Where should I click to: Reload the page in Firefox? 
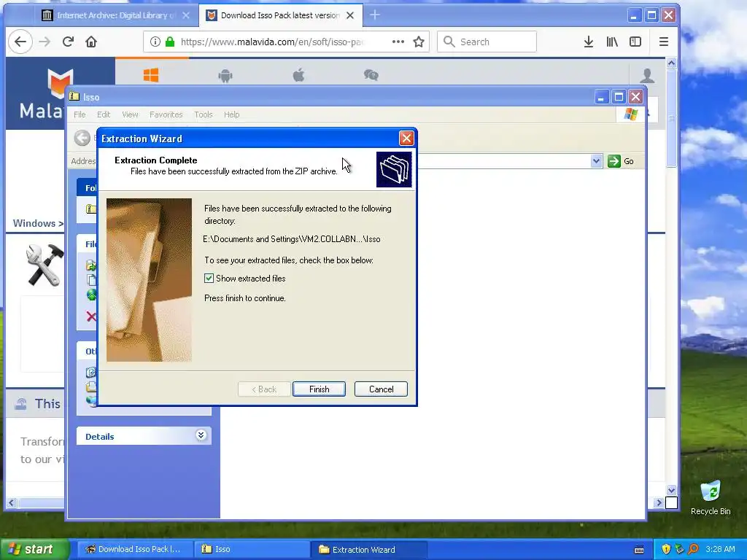pos(68,42)
